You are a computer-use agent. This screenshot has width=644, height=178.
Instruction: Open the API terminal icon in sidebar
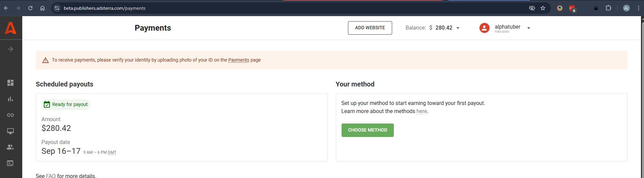pos(10,163)
